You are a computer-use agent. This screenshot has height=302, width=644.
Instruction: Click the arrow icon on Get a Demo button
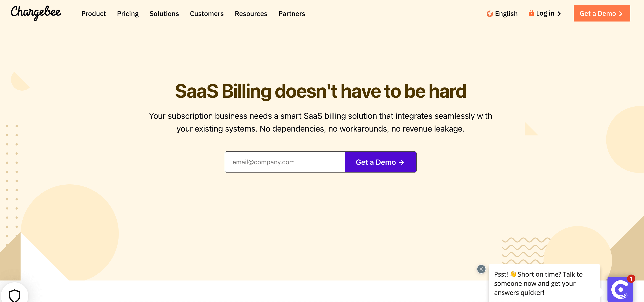click(402, 162)
